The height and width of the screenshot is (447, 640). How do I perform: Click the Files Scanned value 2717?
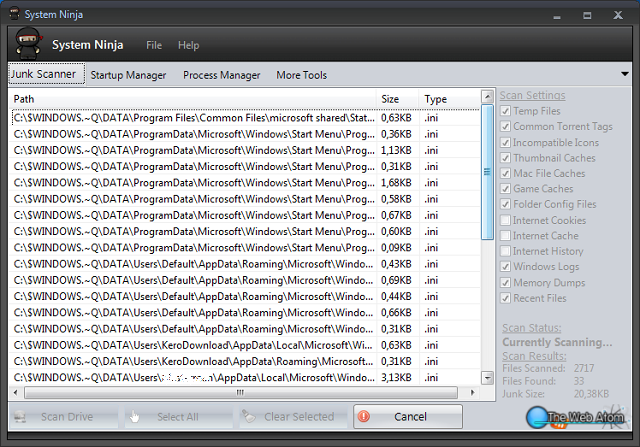pos(584,368)
